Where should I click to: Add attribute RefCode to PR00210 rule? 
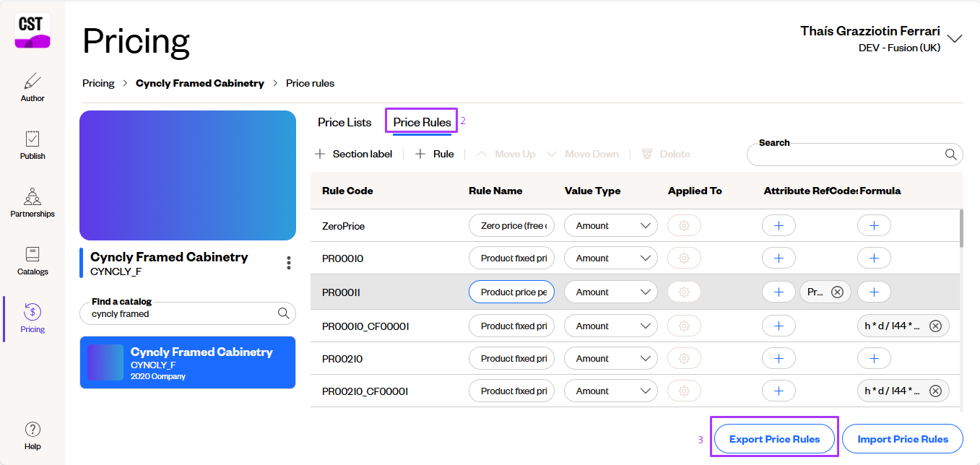[779, 358]
